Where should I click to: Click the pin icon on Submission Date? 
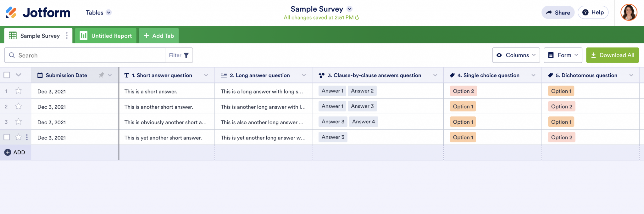click(x=101, y=75)
